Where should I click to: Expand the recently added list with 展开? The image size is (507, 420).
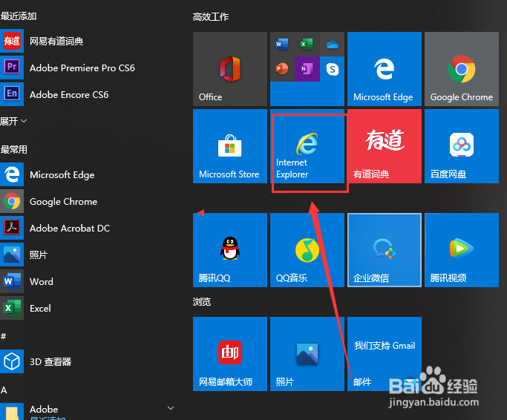click(13, 121)
